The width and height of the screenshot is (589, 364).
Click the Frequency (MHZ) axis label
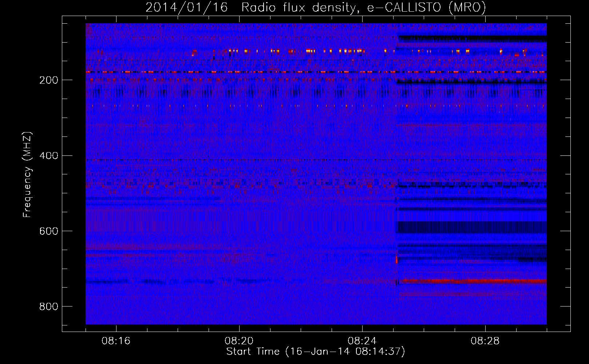(x=27, y=175)
